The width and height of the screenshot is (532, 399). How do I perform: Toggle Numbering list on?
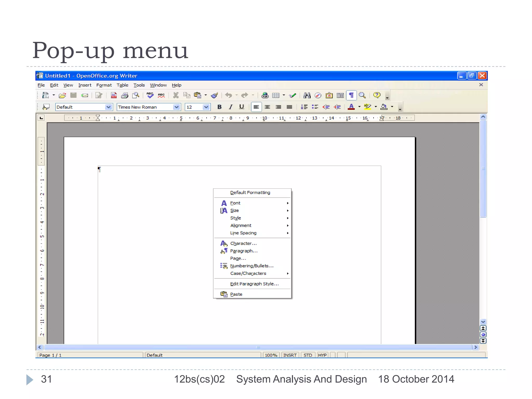tap(304, 107)
